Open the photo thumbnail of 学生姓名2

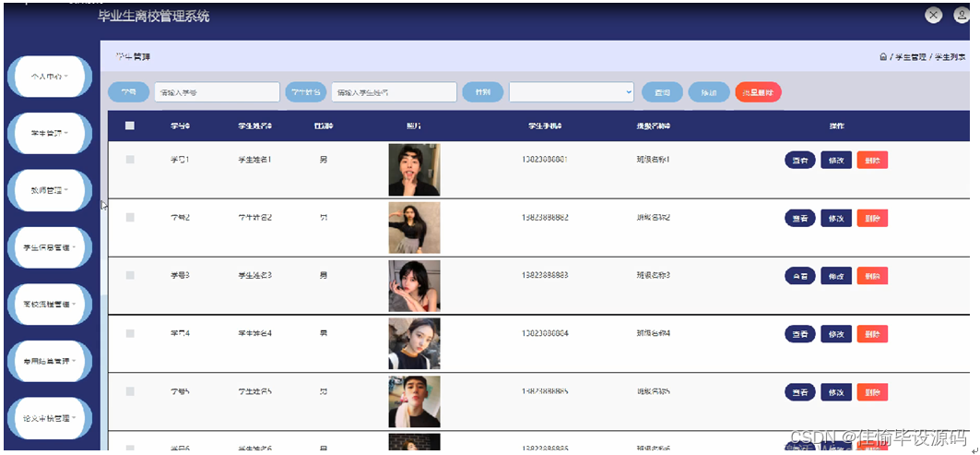click(x=414, y=228)
